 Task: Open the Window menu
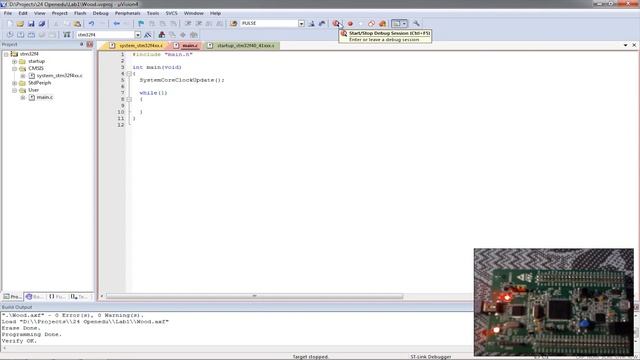[x=193, y=13]
